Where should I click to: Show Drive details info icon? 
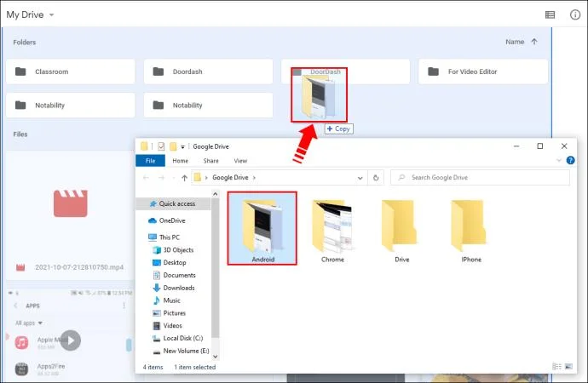[x=575, y=14]
